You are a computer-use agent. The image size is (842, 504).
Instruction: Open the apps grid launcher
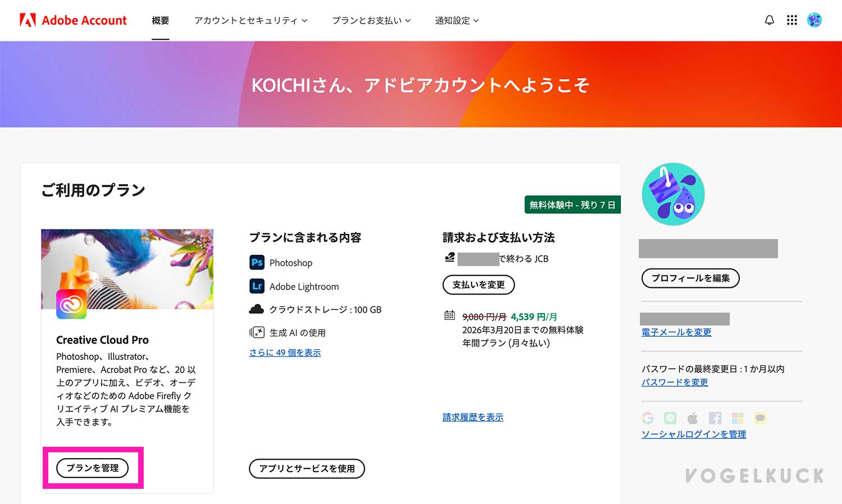tap(792, 20)
